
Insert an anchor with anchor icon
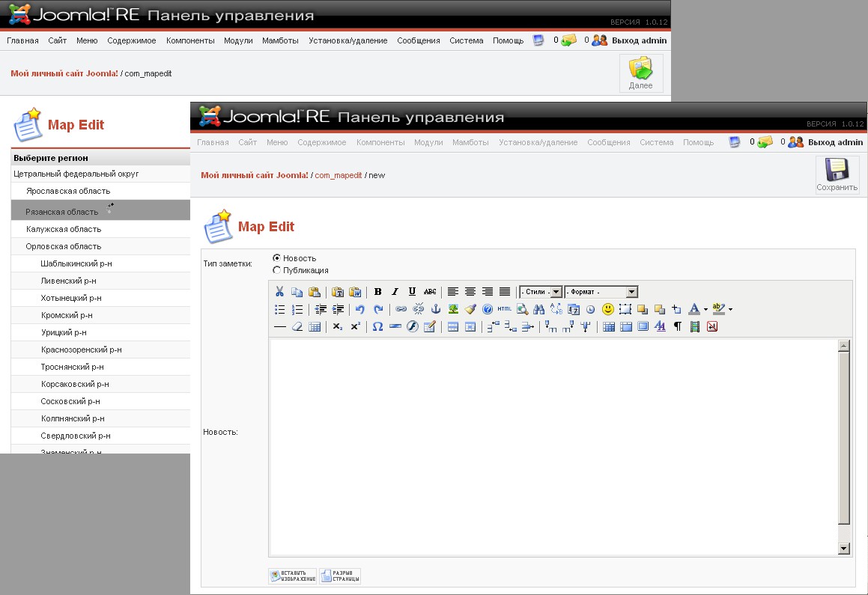pos(436,309)
